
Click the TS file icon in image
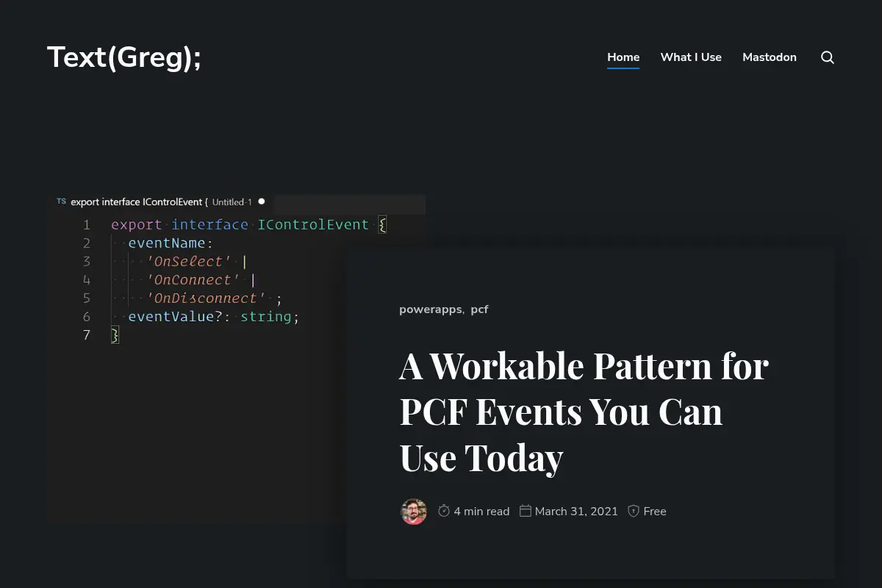coord(62,201)
